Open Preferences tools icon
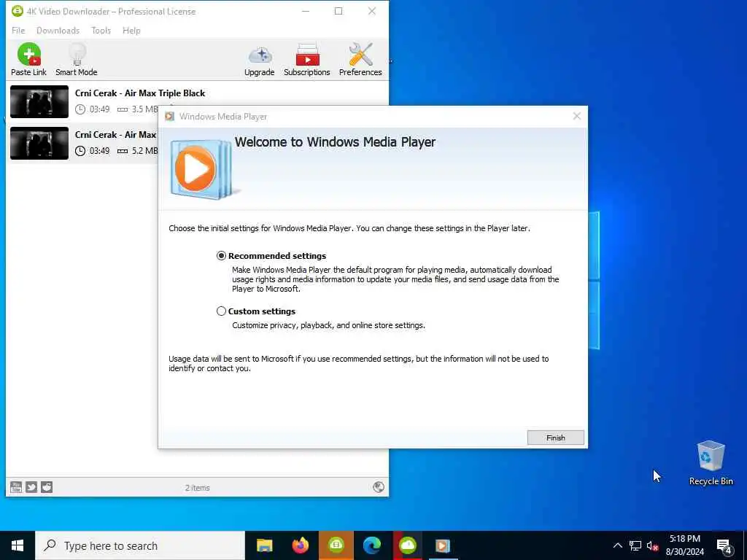 pyautogui.click(x=360, y=54)
